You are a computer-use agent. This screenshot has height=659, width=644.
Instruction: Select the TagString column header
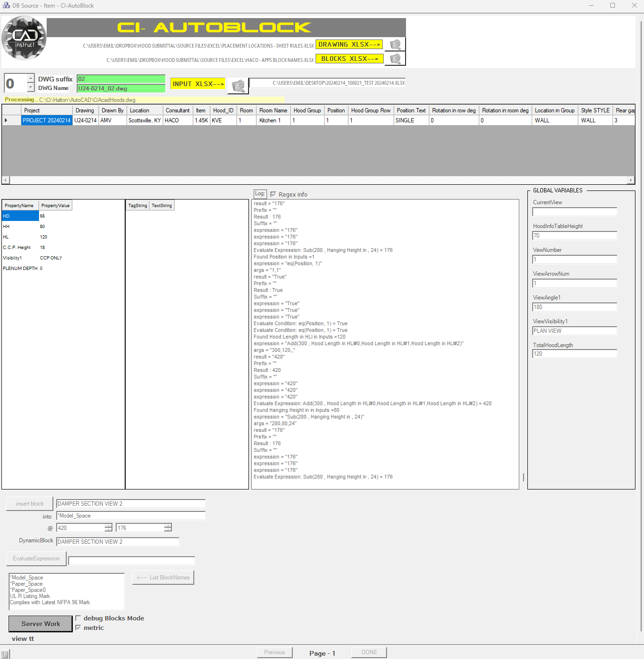tap(138, 205)
